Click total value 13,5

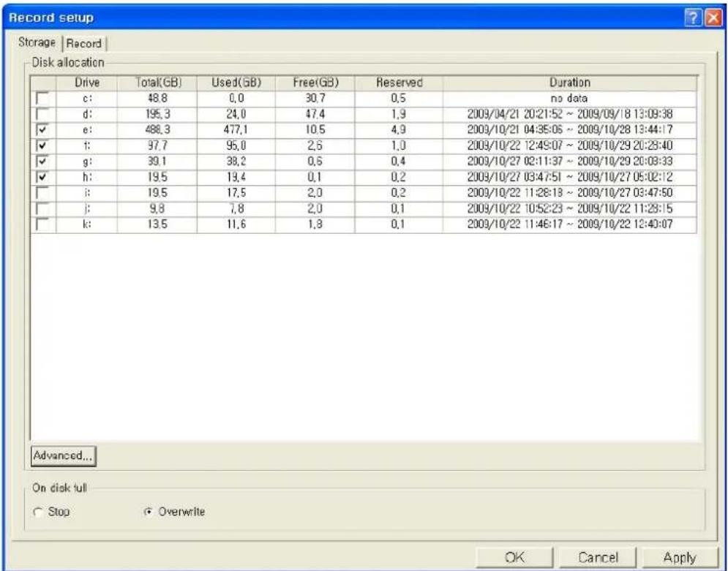[158, 224]
